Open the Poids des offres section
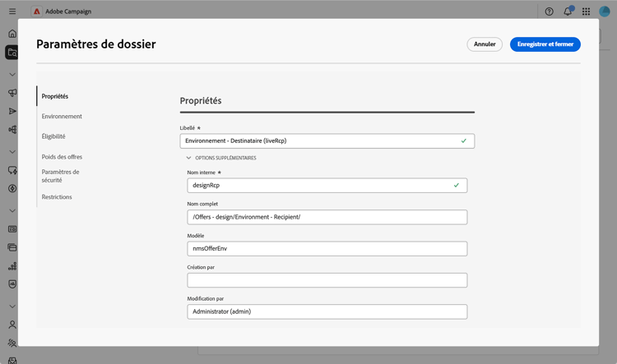 coord(62,157)
